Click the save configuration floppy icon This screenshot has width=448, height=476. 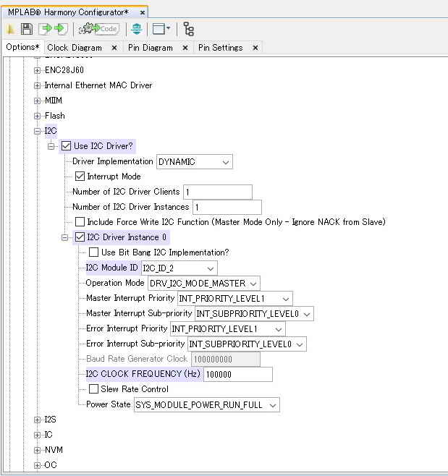[27, 29]
